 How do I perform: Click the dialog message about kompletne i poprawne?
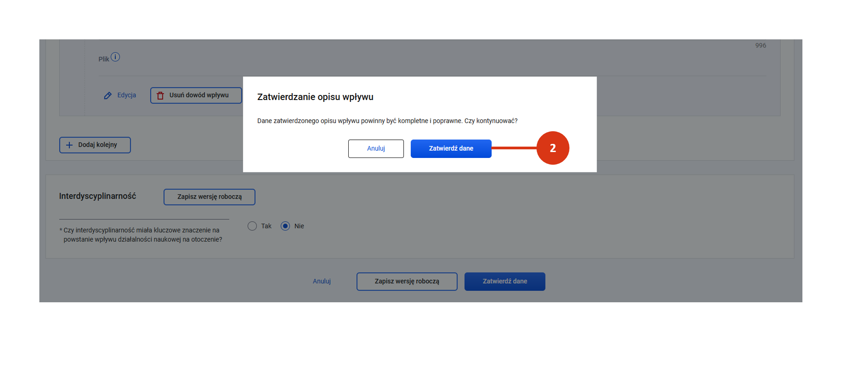pos(387,121)
